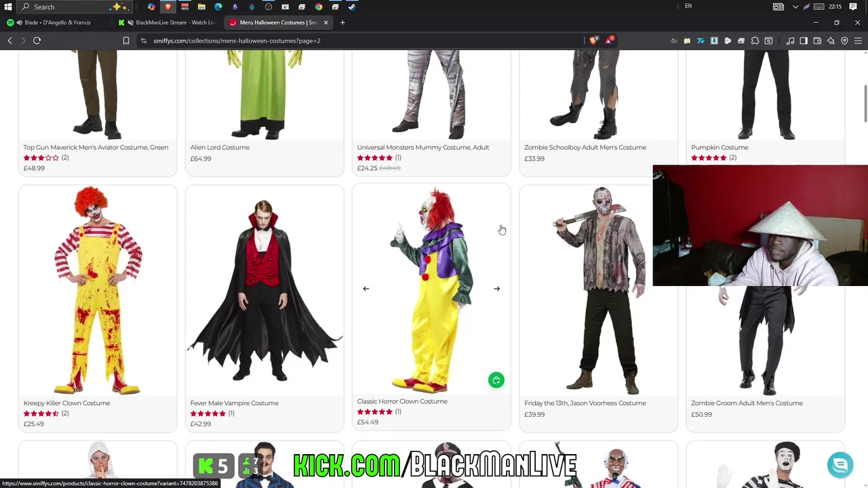Open Brave Shields lion icon

pyautogui.click(x=594, y=41)
